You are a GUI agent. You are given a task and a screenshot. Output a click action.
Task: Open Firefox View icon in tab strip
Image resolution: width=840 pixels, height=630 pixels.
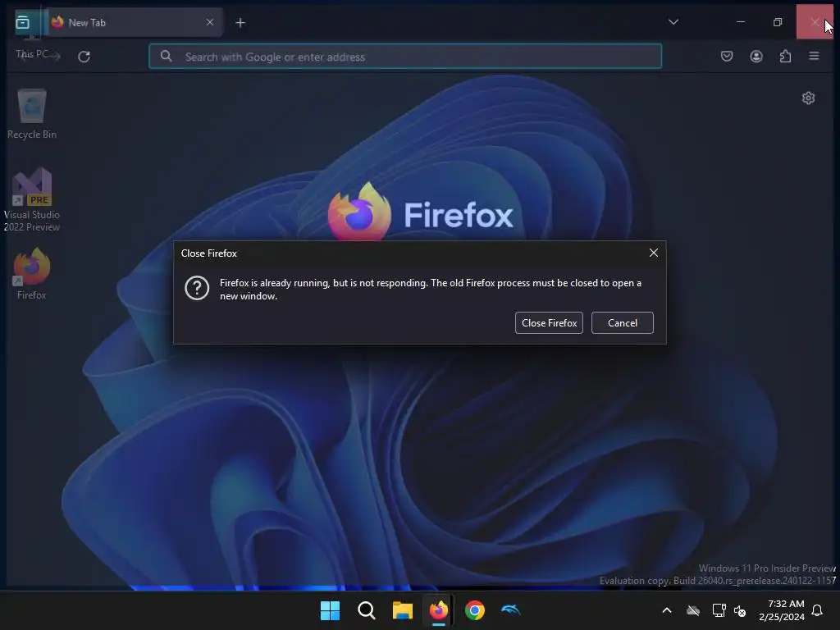coord(22,22)
